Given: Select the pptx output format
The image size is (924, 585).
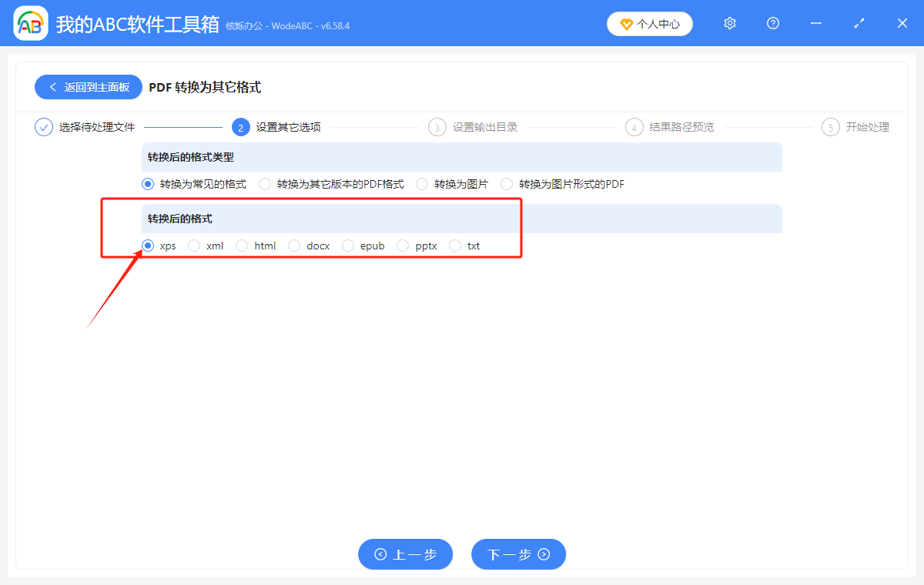Looking at the screenshot, I should (402, 245).
